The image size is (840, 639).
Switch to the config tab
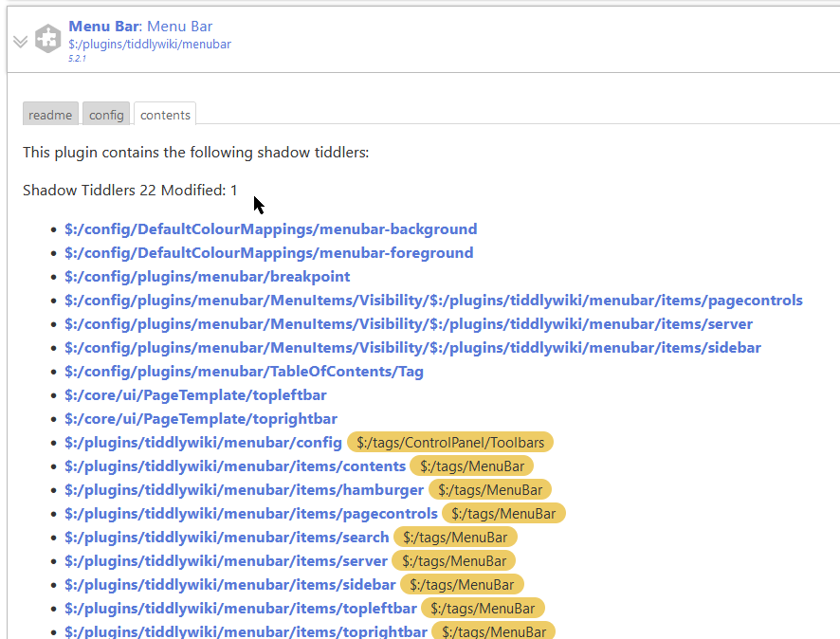106,113
